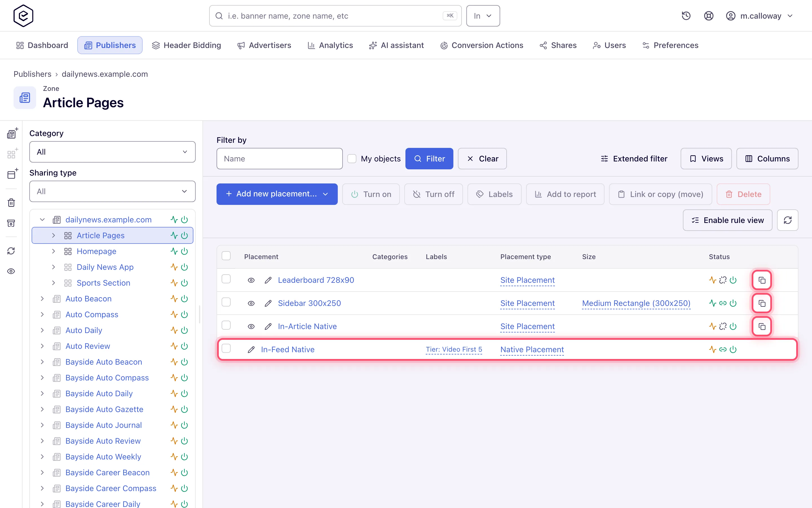Click Enable rule view button
Screen dimensions: 812x508
[727, 220]
